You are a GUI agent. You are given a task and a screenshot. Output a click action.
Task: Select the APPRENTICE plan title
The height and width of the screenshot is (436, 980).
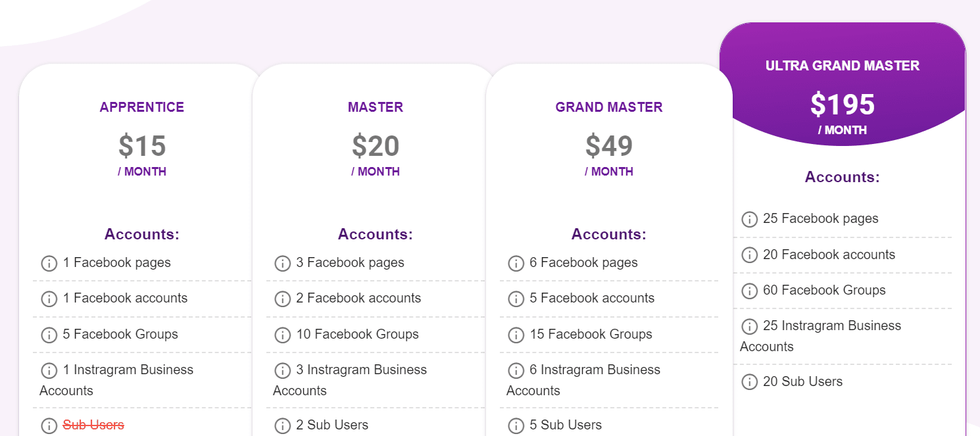pyautogui.click(x=141, y=107)
